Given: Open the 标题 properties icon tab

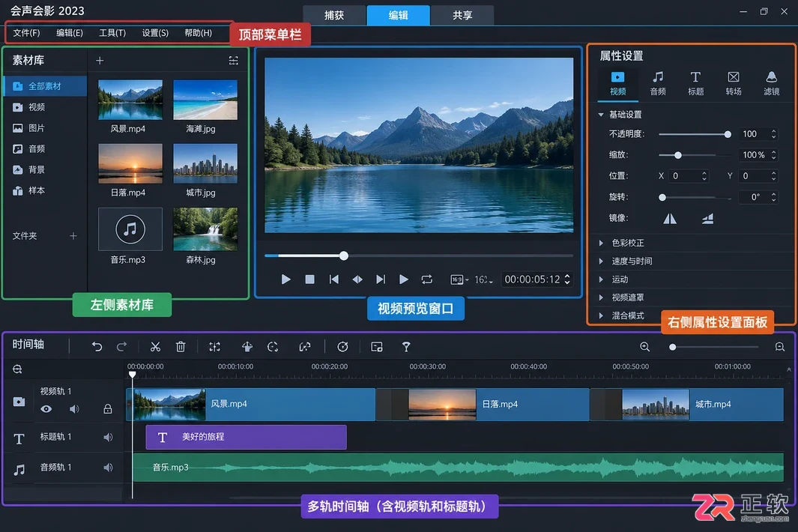Looking at the screenshot, I should (x=695, y=83).
